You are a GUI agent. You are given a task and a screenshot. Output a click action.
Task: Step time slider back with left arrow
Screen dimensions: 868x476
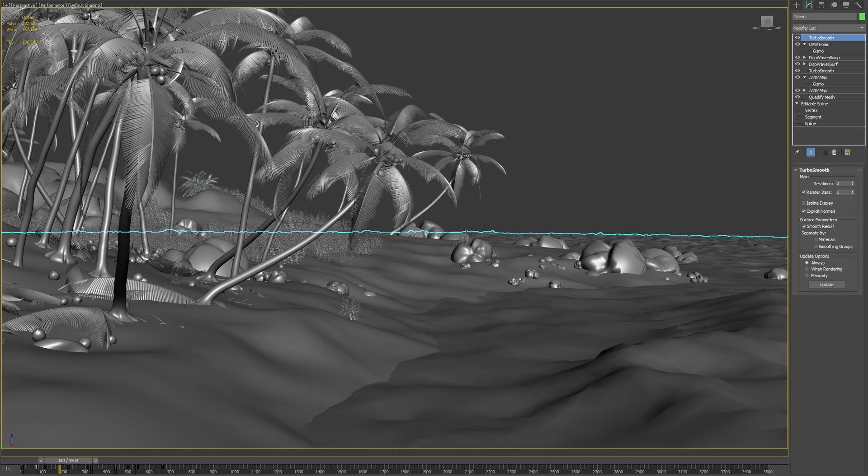click(41, 461)
